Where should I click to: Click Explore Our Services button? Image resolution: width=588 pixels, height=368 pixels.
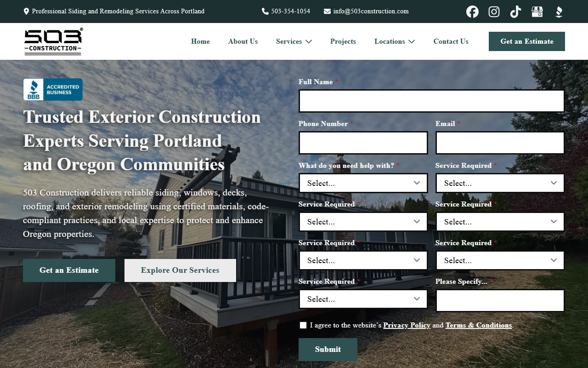180,270
